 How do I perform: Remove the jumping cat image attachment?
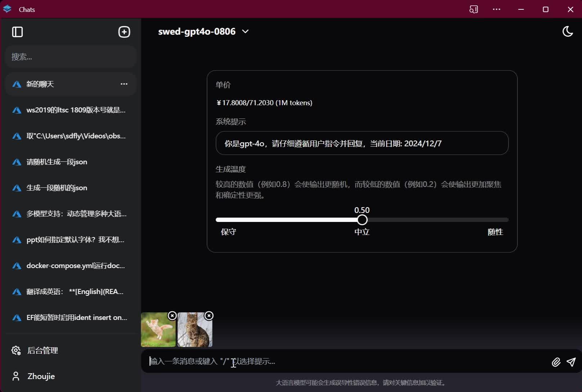172,316
